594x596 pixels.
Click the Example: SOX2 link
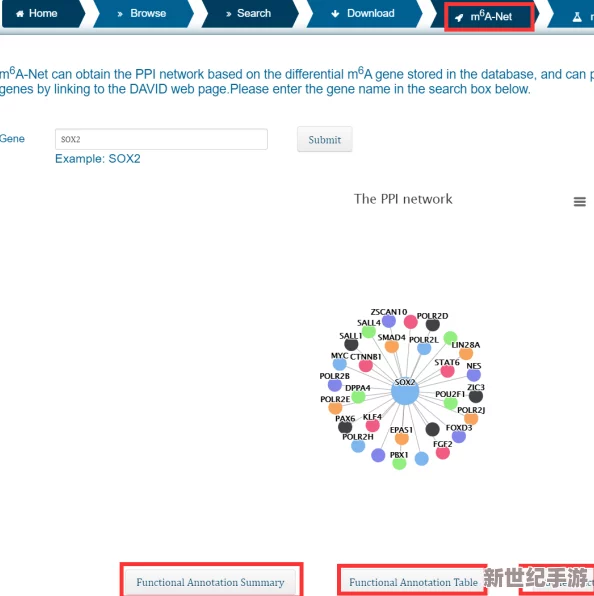tap(98, 159)
